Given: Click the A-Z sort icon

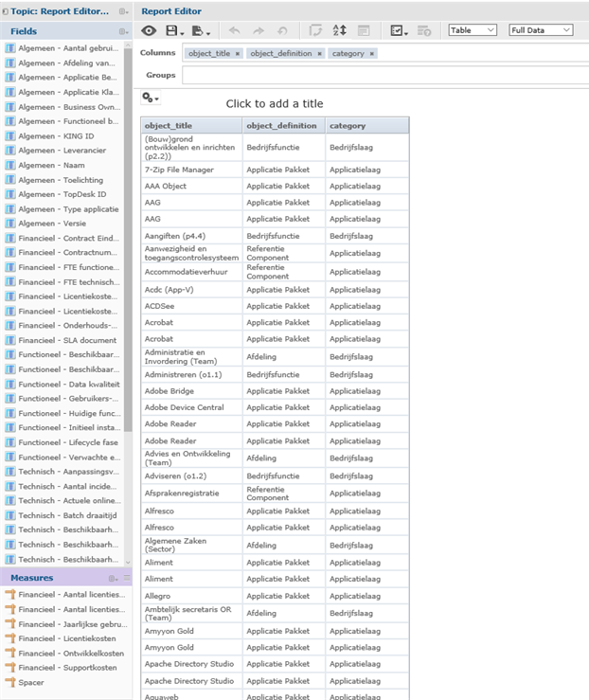Looking at the screenshot, I should [340, 30].
